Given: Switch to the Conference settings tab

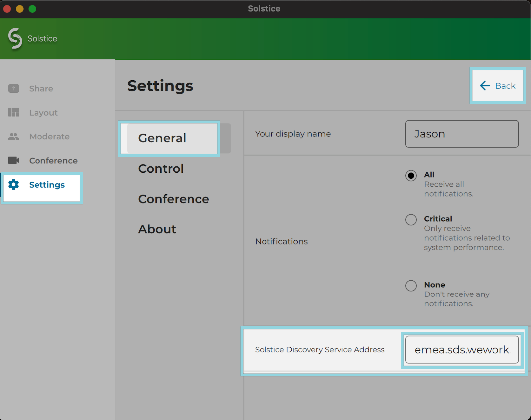Looking at the screenshot, I should coord(174,199).
